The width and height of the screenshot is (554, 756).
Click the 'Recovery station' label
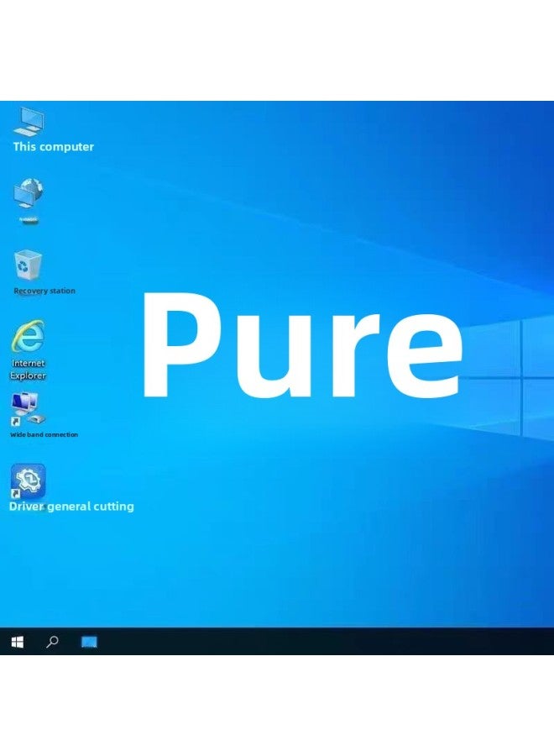[x=44, y=291]
